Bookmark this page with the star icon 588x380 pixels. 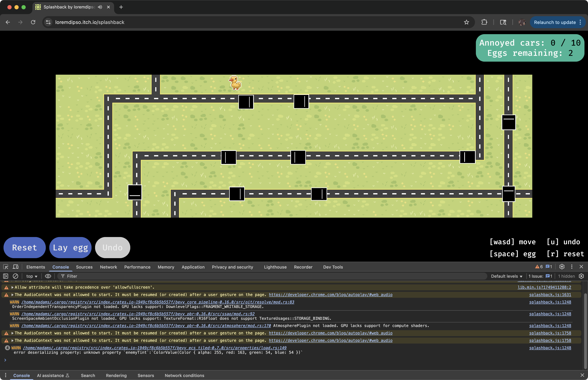pos(466,22)
